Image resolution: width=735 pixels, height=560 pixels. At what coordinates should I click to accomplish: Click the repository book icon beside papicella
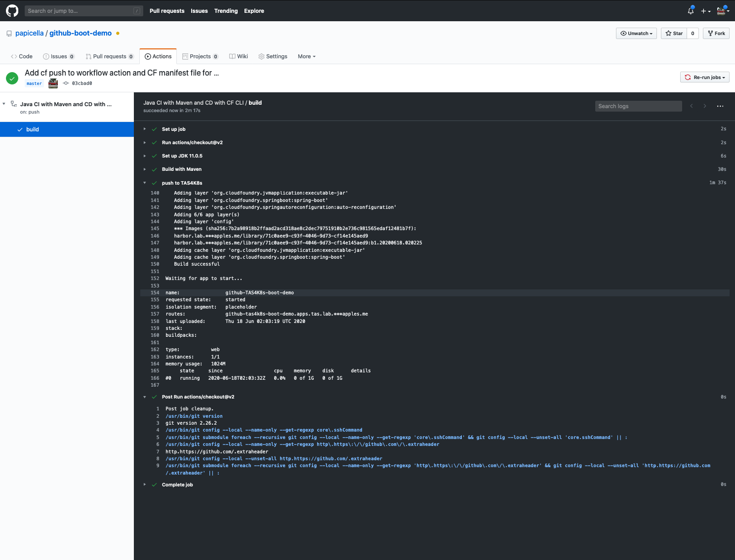tap(9, 33)
